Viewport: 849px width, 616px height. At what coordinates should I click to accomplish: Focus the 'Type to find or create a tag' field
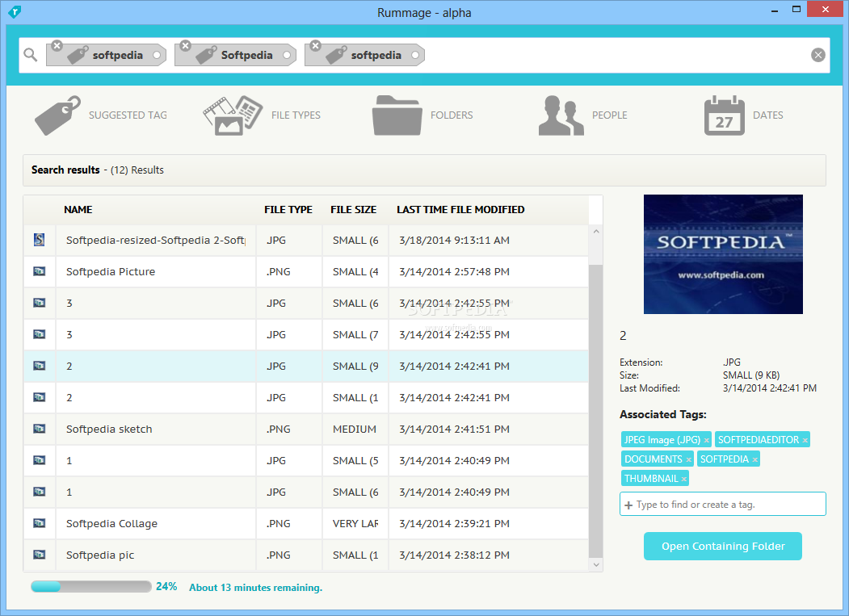coord(723,504)
